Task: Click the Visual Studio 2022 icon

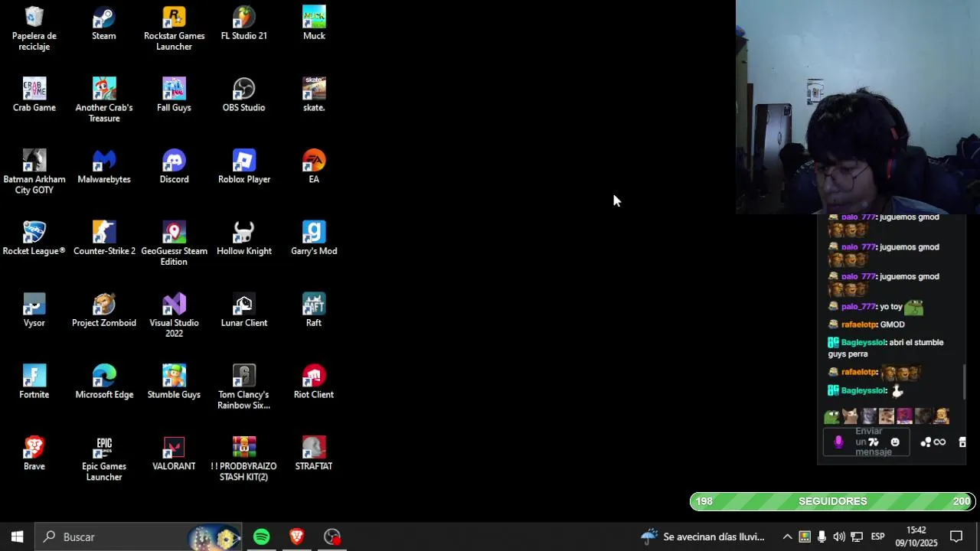Action: pos(174,316)
